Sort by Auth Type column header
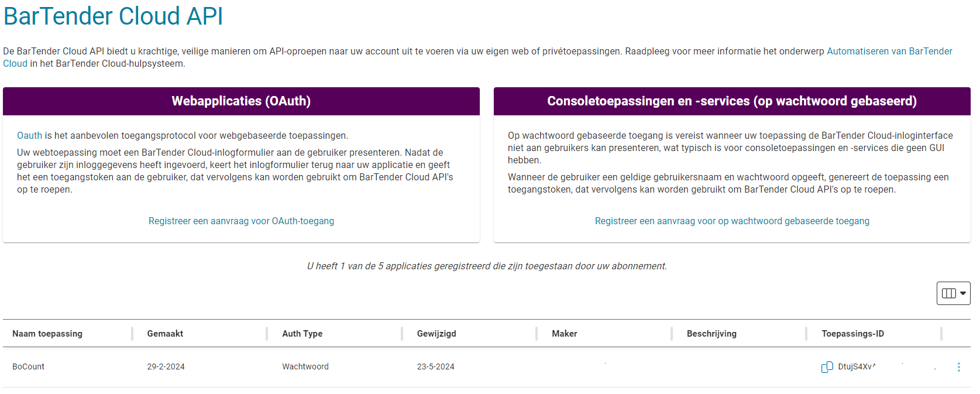 click(x=302, y=334)
